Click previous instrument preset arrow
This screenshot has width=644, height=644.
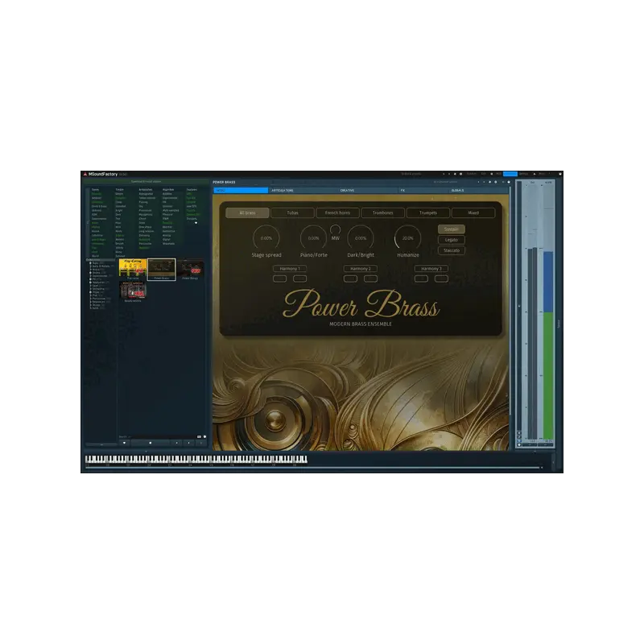tap(478, 182)
